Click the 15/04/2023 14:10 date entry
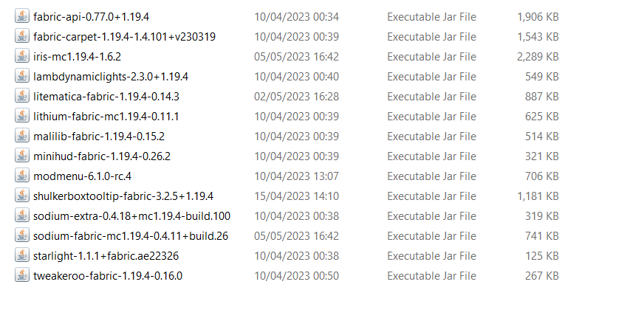This screenshot has width=644, height=321. coord(297,196)
